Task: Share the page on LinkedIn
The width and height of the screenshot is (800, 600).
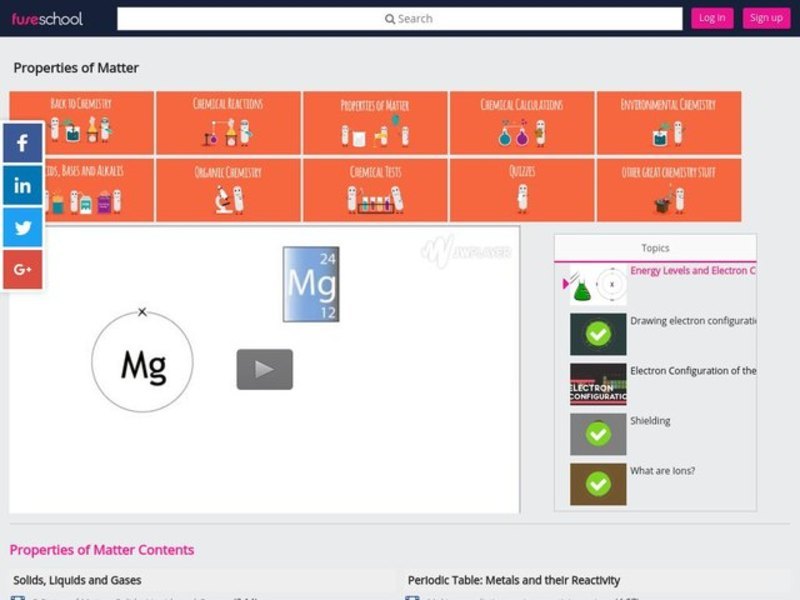Action: [x=22, y=184]
